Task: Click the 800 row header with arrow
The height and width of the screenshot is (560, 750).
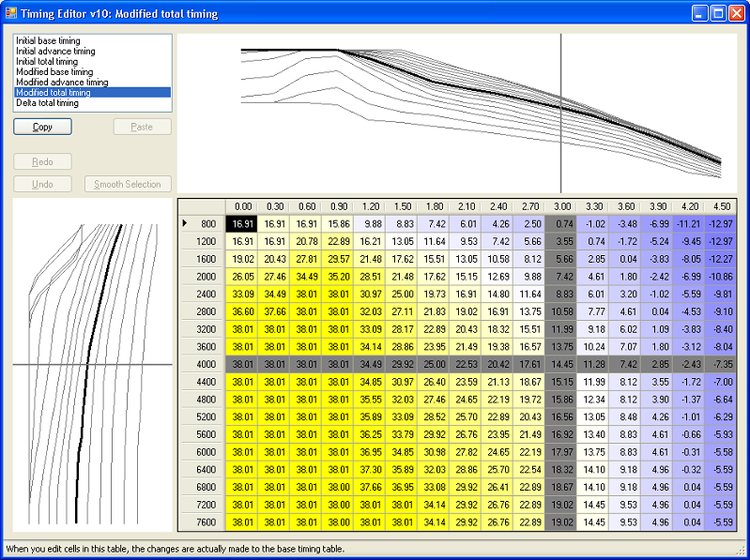Action: 202,224
